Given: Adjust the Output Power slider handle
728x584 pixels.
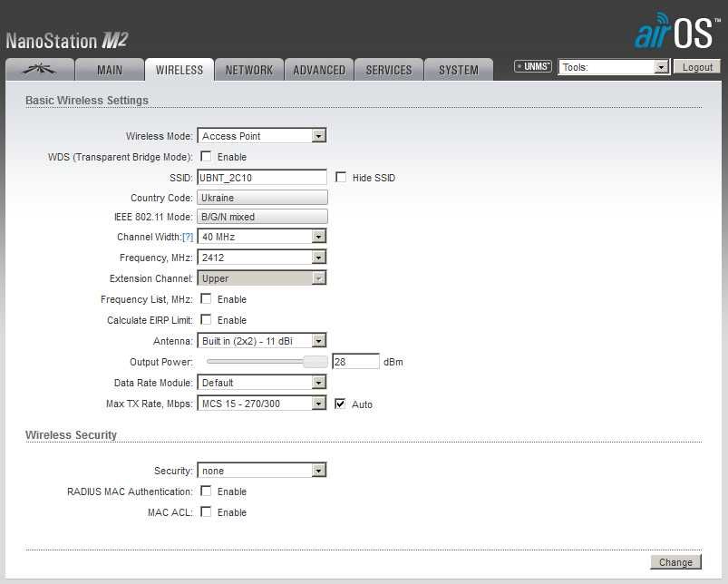Looking at the screenshot, I should (315, 362).
